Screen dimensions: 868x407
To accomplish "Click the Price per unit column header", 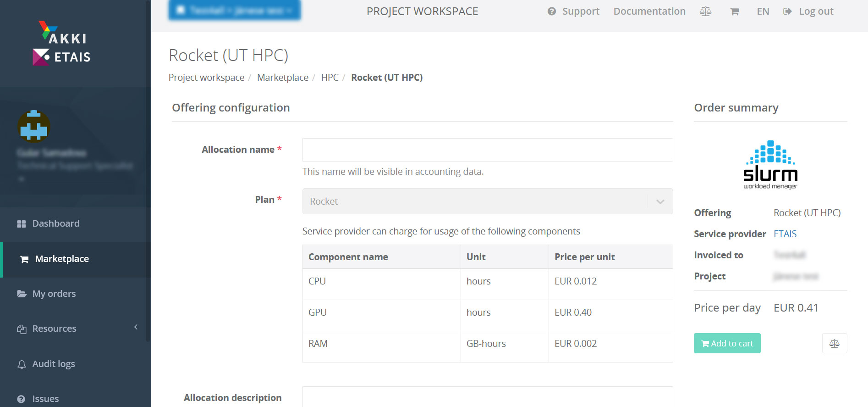I will pos(610,257).
